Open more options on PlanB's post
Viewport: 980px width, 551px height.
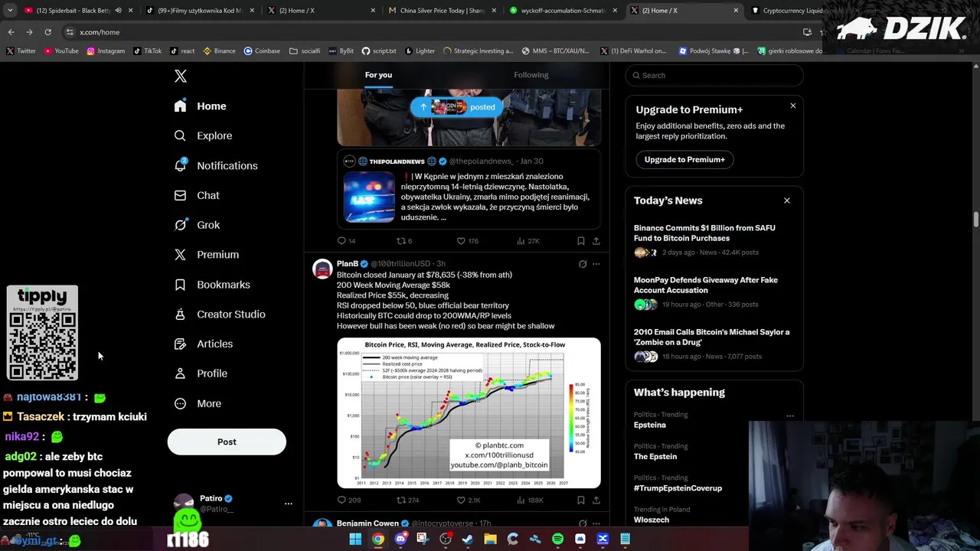(x=596, y=264)
